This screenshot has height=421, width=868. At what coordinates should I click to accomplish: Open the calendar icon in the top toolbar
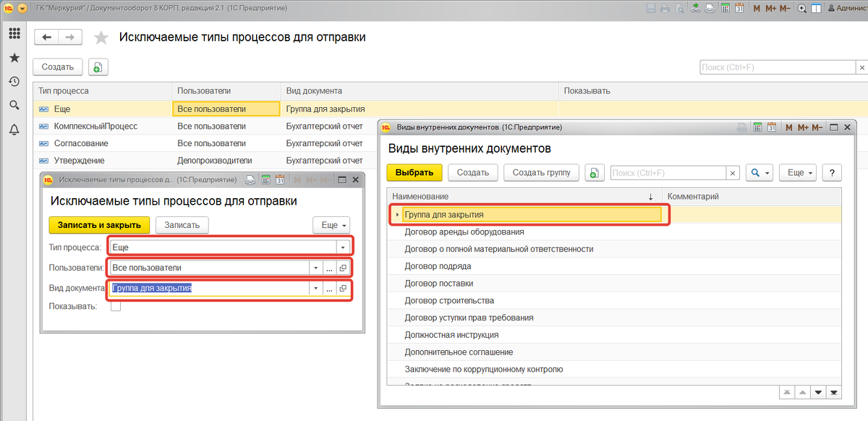click(740, 7)
